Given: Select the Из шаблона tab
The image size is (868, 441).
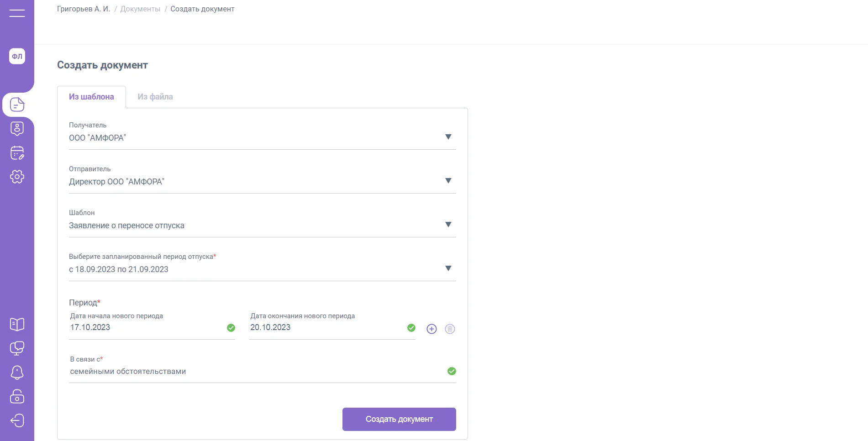Looking at the screenshot, I should pyautogui.click(x=91, y=97).
